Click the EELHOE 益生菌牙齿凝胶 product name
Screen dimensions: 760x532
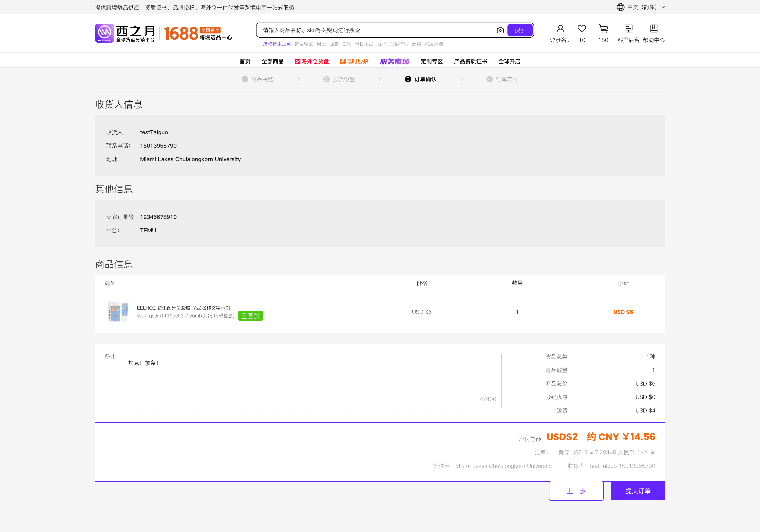coord(183,308)
